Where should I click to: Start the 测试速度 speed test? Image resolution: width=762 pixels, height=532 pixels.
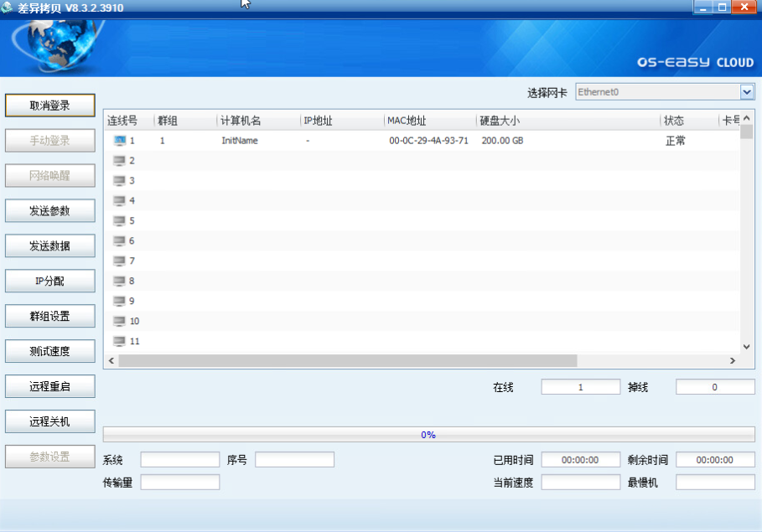(x=50, y=352)
